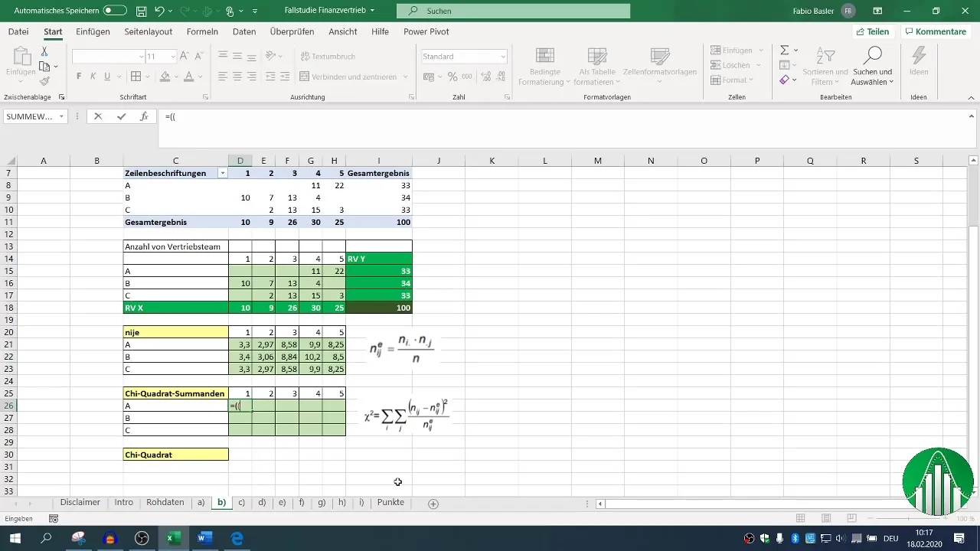Cancel formula entry with the X
The image size is (980, 551).
tap(98, 117)
